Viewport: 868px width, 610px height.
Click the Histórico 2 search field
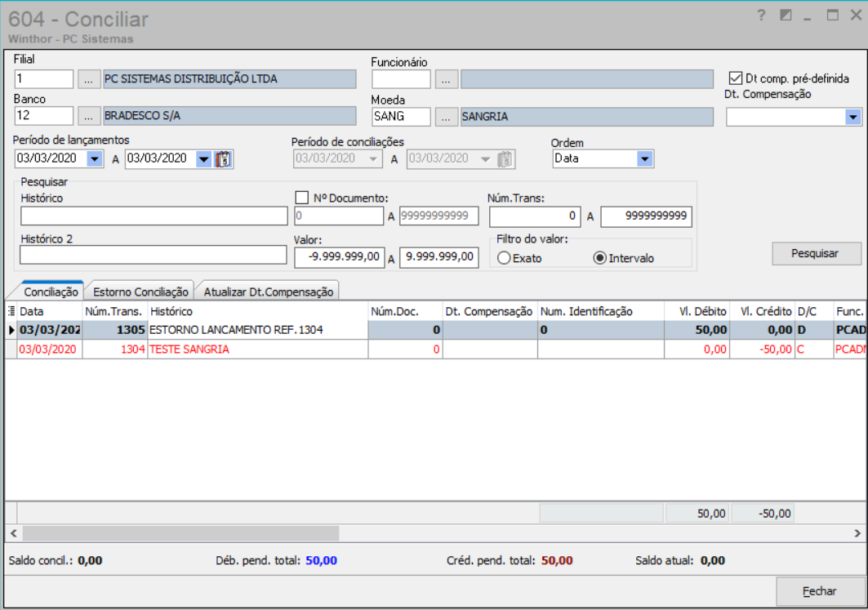(154, 255)
